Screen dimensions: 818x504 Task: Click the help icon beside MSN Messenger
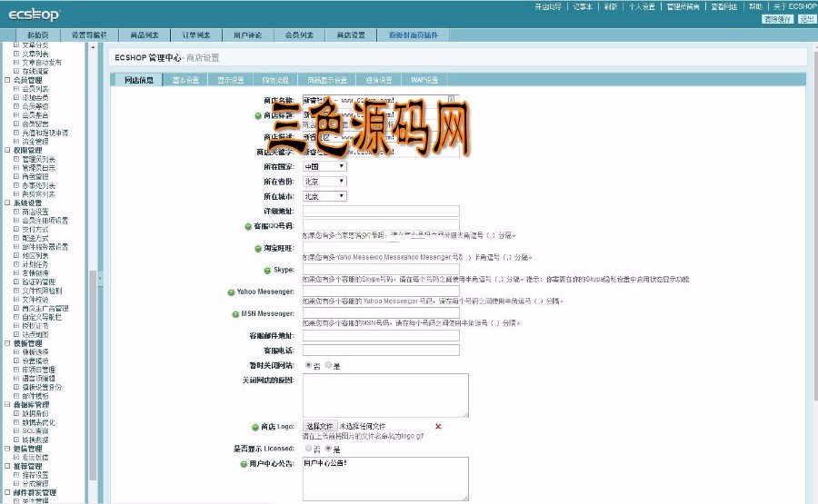(x=235, y=314)
